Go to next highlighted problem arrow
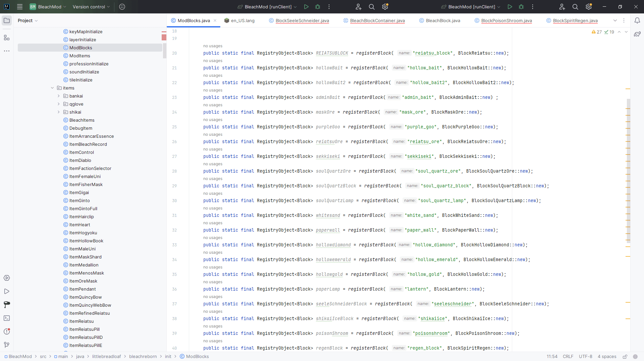 tap(626, 32)
